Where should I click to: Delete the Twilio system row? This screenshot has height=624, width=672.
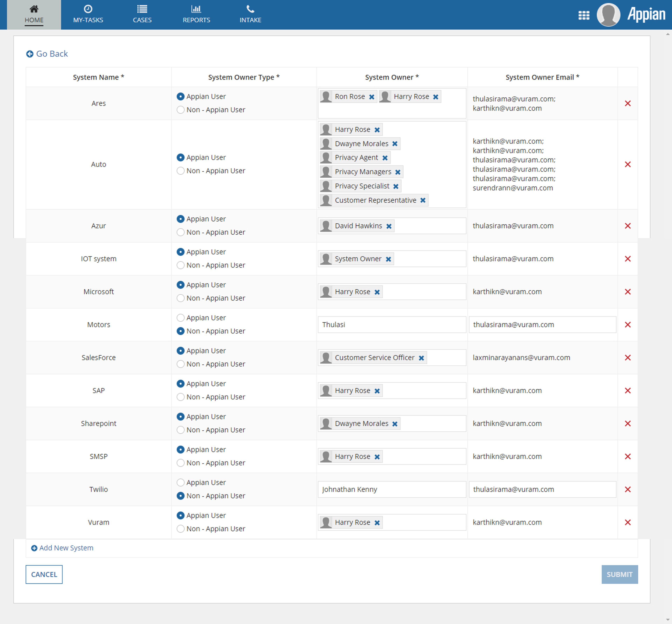628,489
